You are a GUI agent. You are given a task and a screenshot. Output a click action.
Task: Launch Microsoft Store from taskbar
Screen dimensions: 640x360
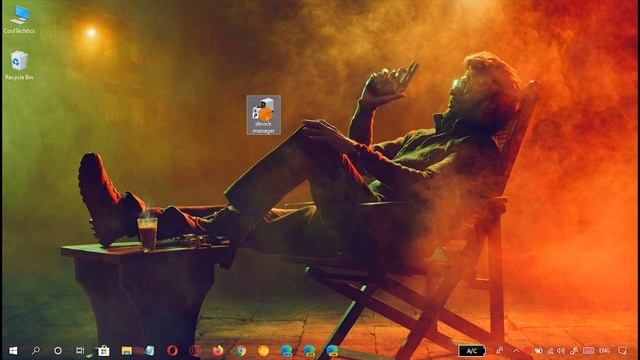tap(104, 350)
